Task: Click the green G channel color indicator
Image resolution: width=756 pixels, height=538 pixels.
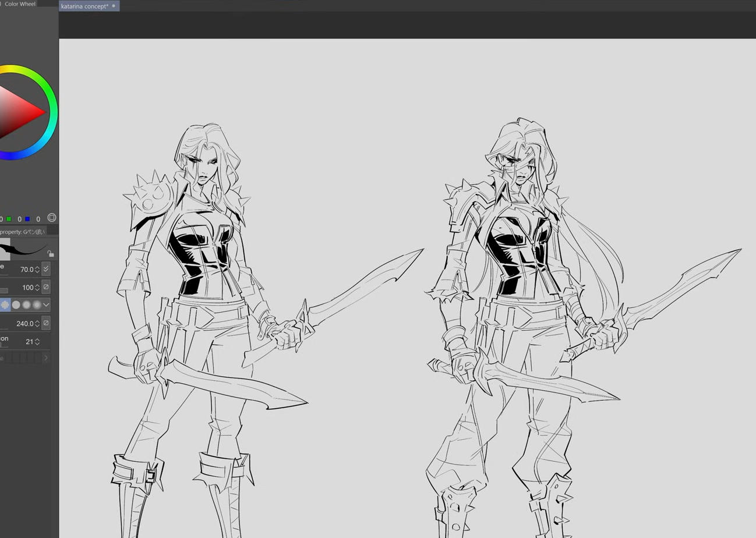Action: pos(9,220)
